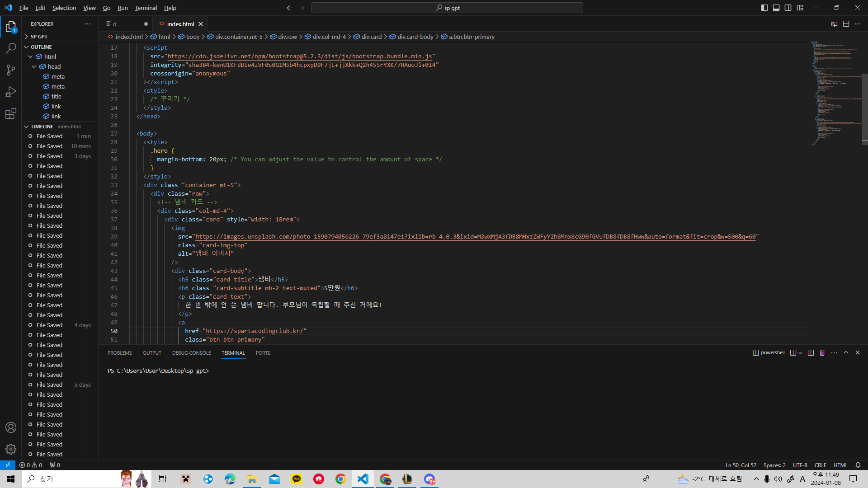Viewport: 868px width, 488px height.
Task: Change end of line sequence CRLF
Action: [x=821, y=465]
